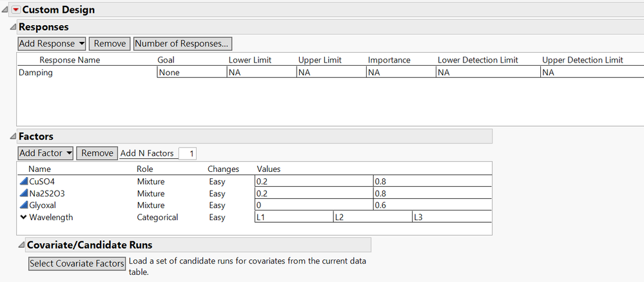Click the Wavelength categorical factor icon
Screen dimensions: 644x282
pos(24,217)
